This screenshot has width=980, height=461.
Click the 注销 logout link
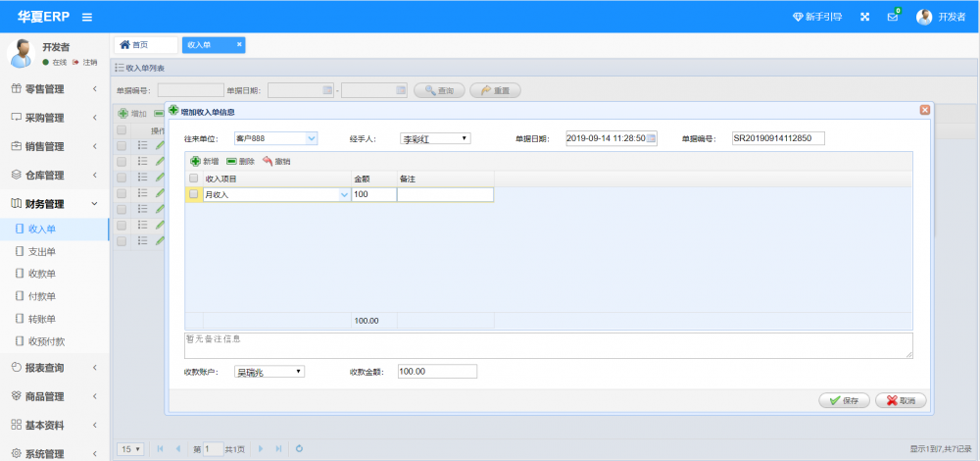(85, 63)
